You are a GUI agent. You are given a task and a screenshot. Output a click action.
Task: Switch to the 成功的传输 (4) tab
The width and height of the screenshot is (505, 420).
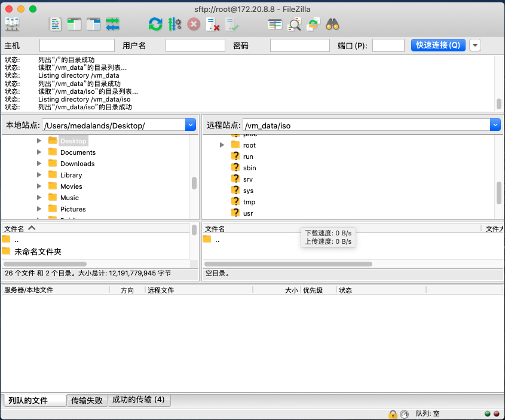point(139,400)
